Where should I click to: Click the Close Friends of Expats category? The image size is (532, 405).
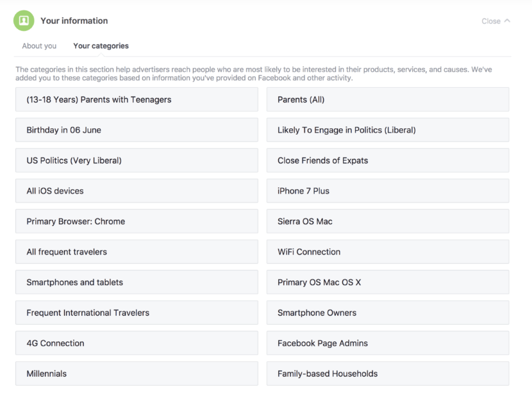tap(388, 160)
